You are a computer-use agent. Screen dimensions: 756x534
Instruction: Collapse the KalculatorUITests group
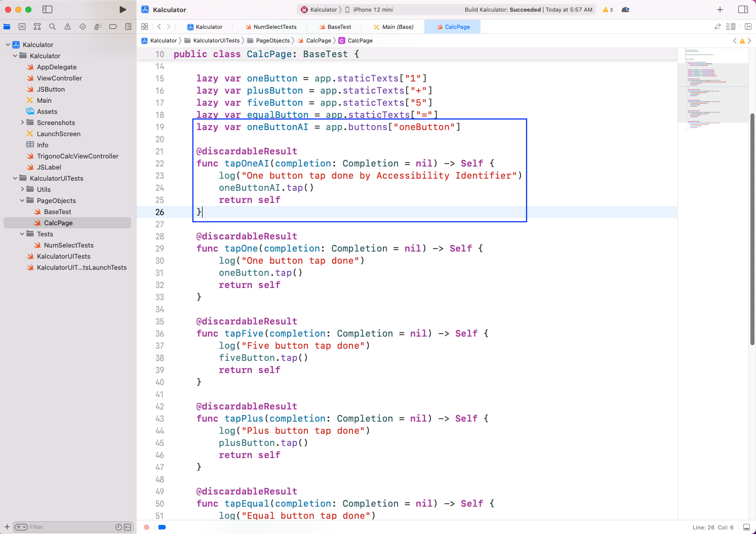(x=15, y=178)
